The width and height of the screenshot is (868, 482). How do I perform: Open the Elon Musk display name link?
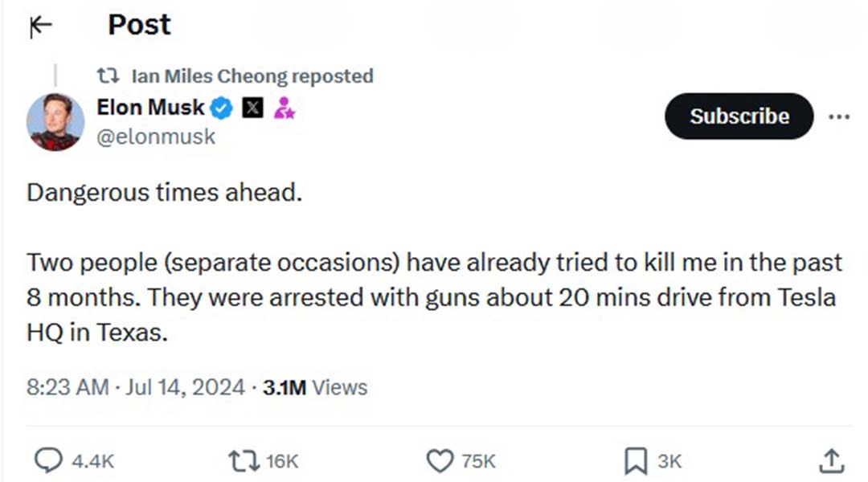click(x=150, y=108)
